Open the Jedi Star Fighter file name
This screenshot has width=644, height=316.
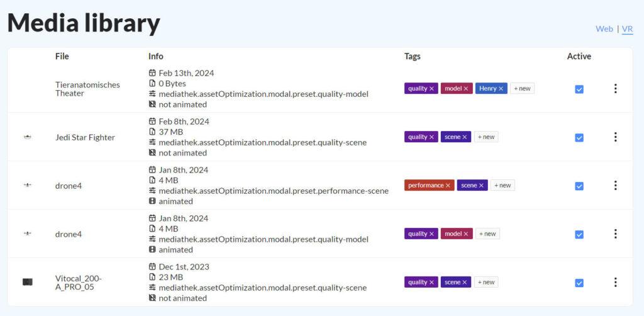tap(85, 137)
